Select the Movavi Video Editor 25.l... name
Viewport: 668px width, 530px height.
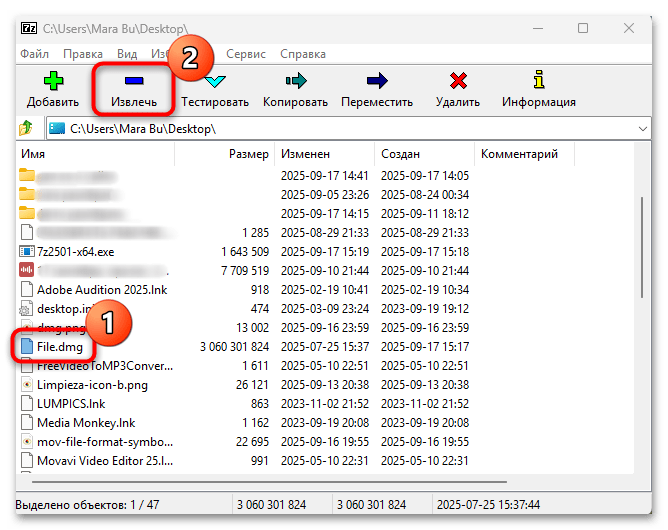tap(105, 461)
